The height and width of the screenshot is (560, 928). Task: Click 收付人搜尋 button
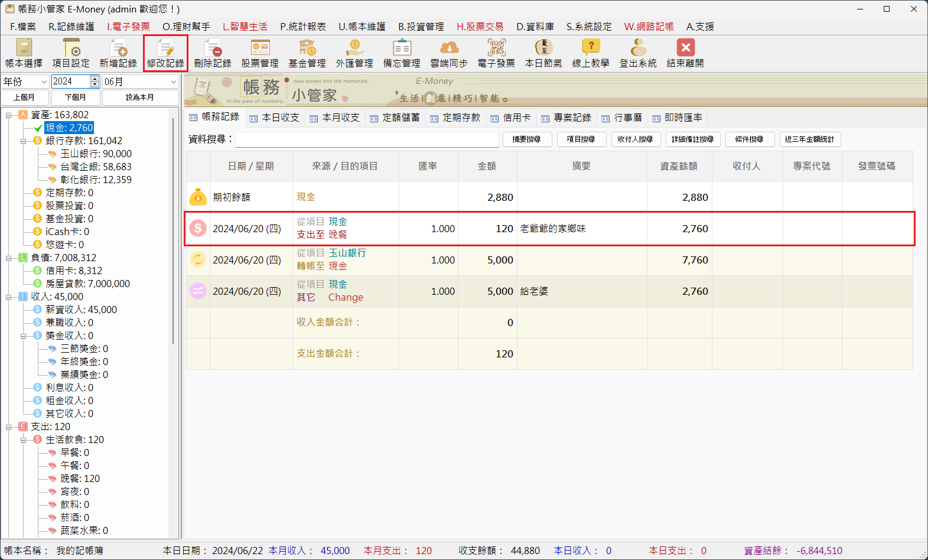coord(635,139)
